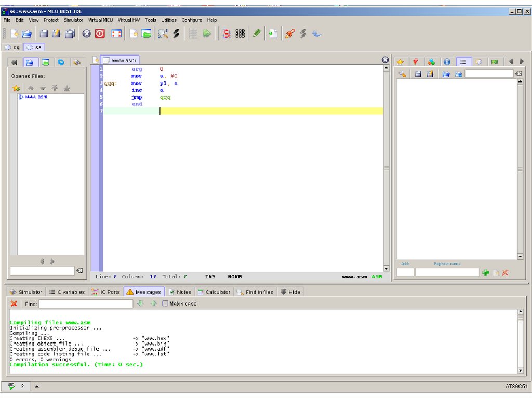532x398 pixels.
Task: Enable the Match case checkbox
Action: 165,304
